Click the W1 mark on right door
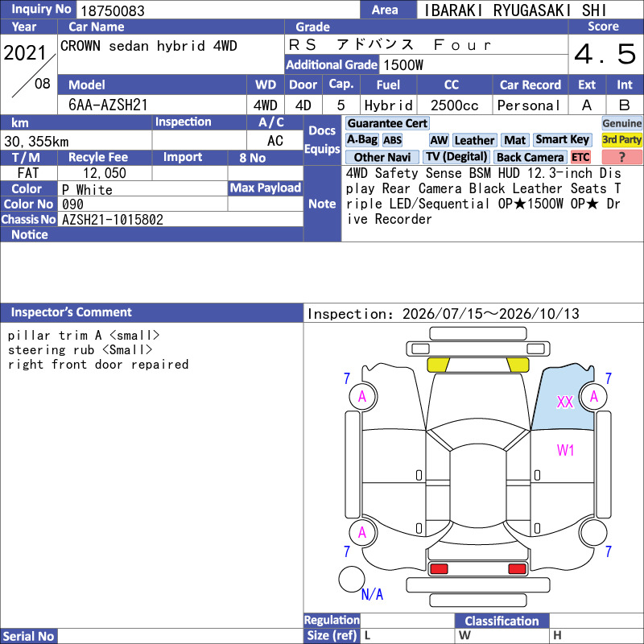 click(x=566, y=451)
